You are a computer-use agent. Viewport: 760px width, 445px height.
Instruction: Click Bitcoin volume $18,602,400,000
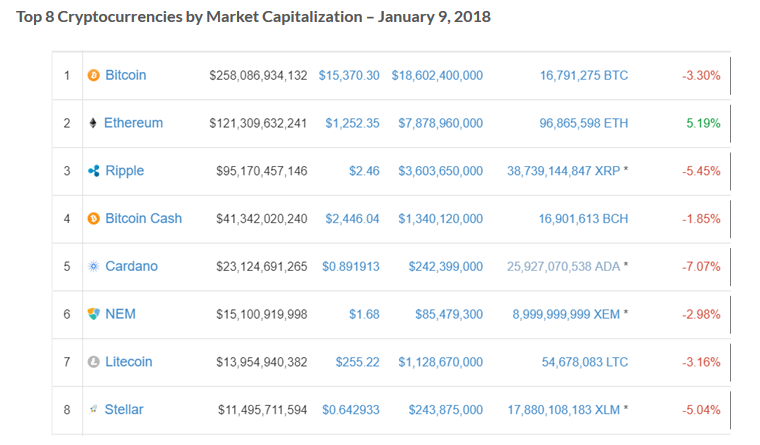point(437,76)
